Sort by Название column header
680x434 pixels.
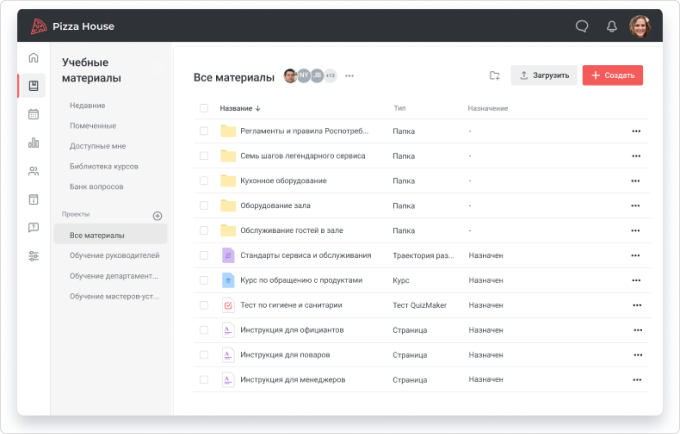(x=240, y=108)
